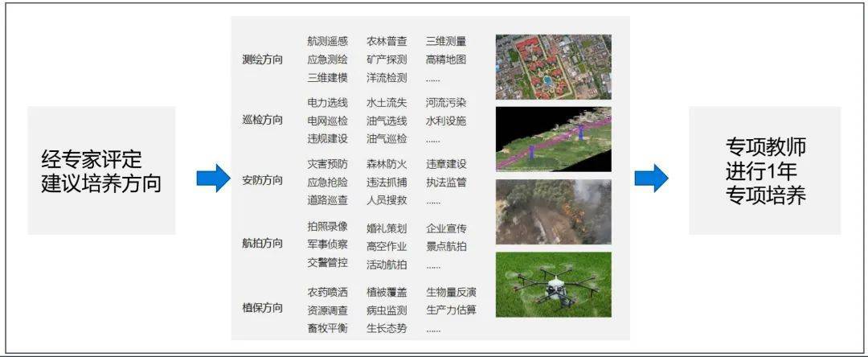Click the 农林普查 item
The width and height of the screenshot is (868, 357).
pyautogui.click(x=387, y=41)
